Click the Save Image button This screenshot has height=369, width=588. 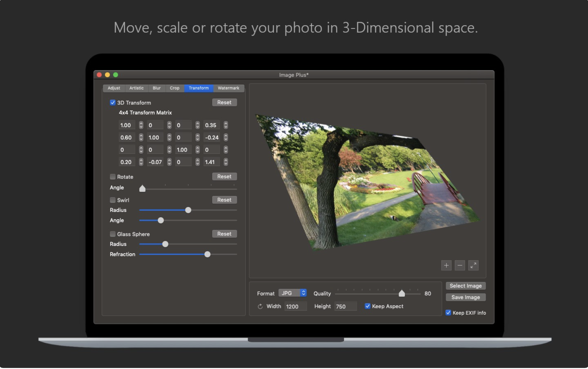click(x=465, y=297)
